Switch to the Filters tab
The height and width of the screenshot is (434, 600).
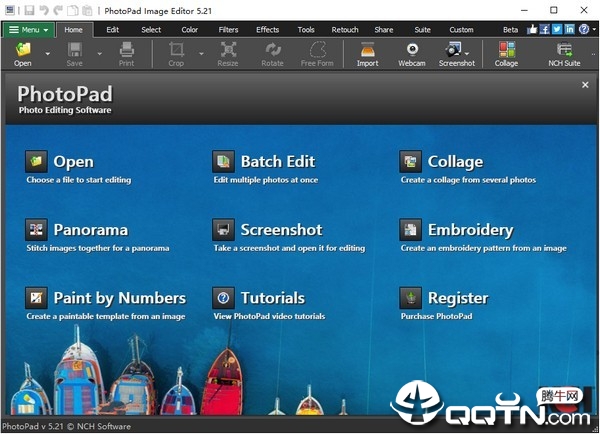point(228,30)
